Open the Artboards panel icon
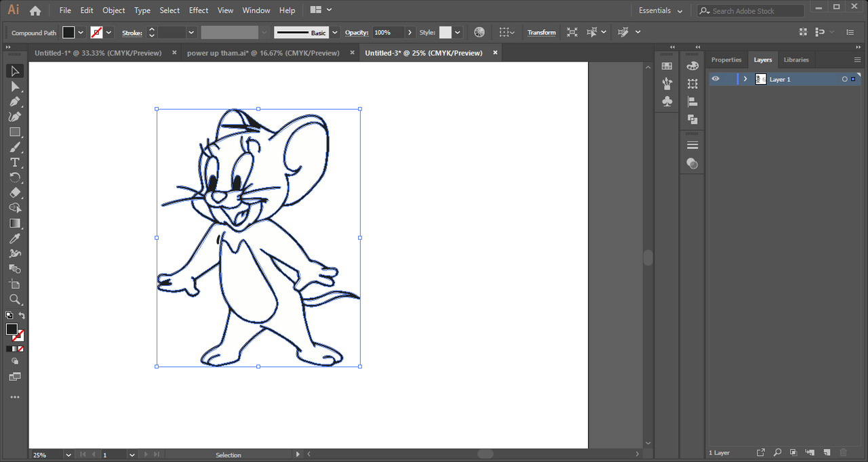This screenshot has height=462, width=868. click(x=692, y=84)
